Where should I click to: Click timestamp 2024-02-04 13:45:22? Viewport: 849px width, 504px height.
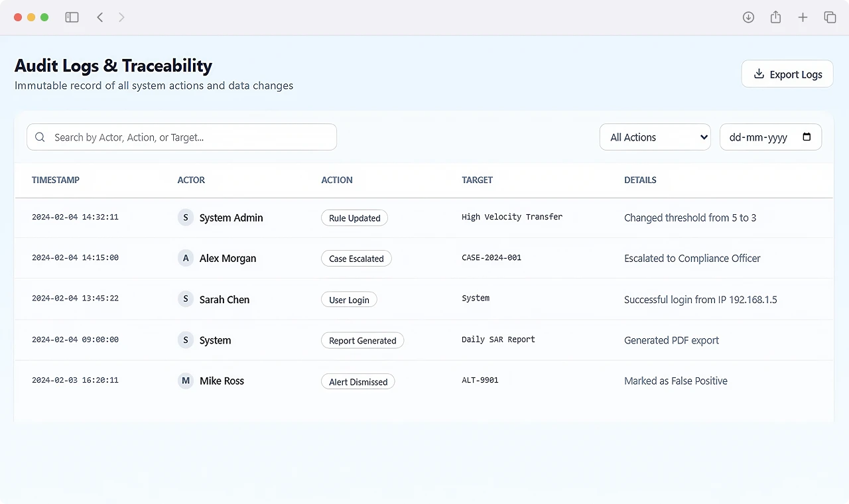tap(75, 298)
